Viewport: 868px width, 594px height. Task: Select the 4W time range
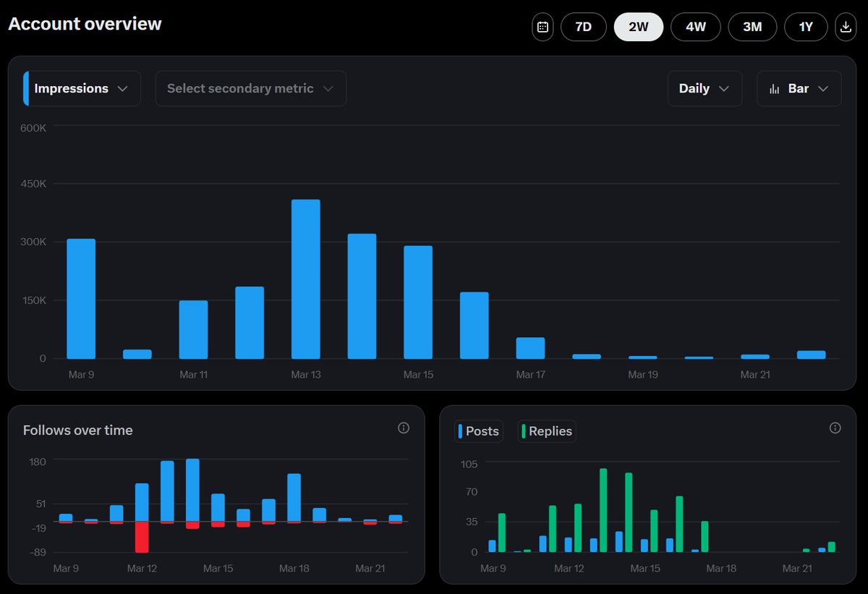[695, 27]
